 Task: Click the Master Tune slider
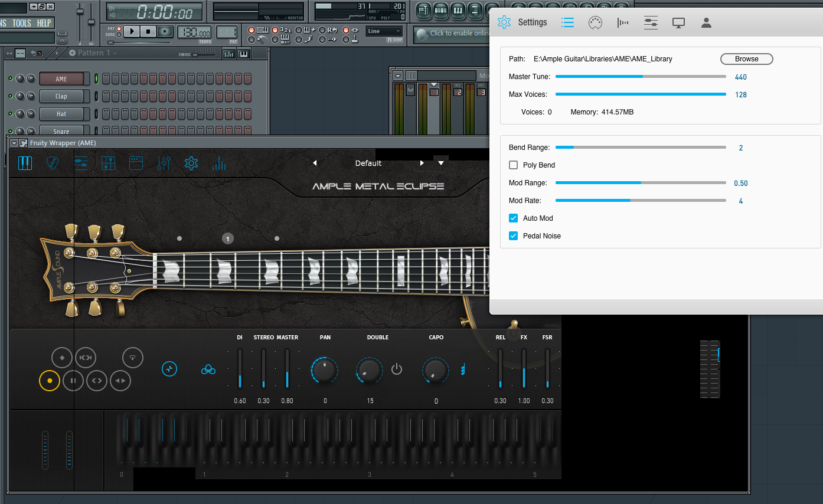point(641,77)
